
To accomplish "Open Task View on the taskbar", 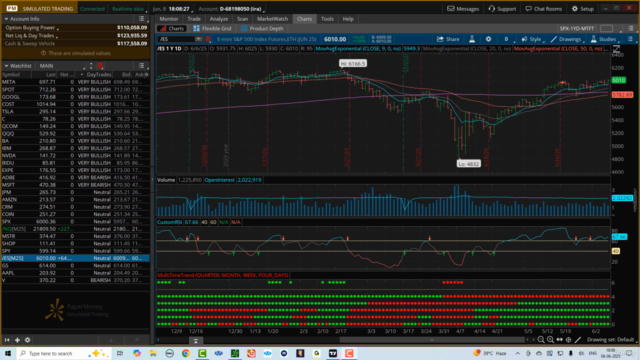I will [x=120, y=353].
